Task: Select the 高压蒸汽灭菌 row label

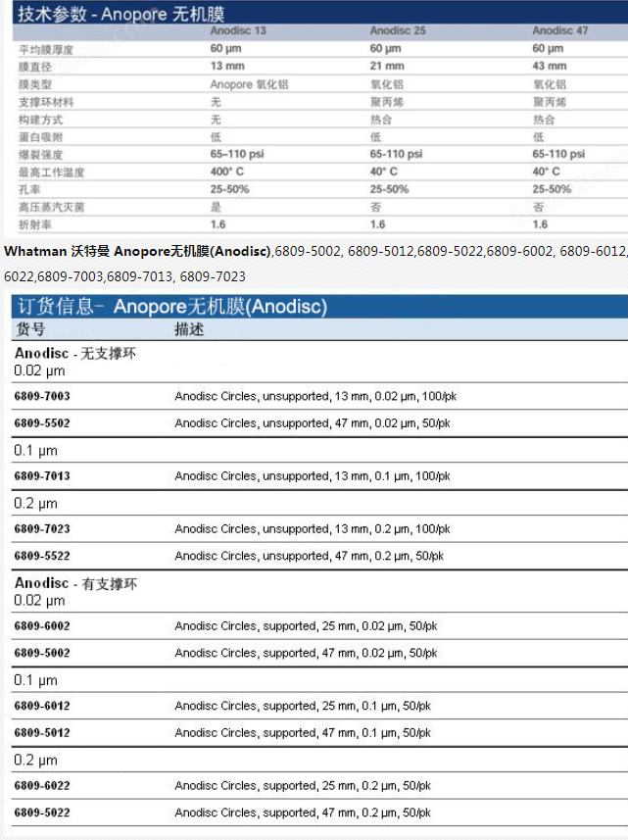Action: (x=51, y=207)
